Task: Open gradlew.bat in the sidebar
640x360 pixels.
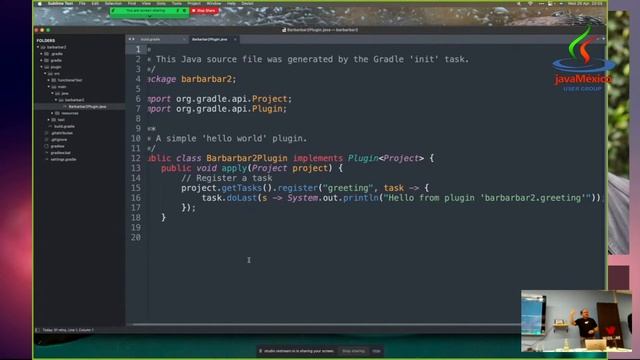Action: pos(60,153)
